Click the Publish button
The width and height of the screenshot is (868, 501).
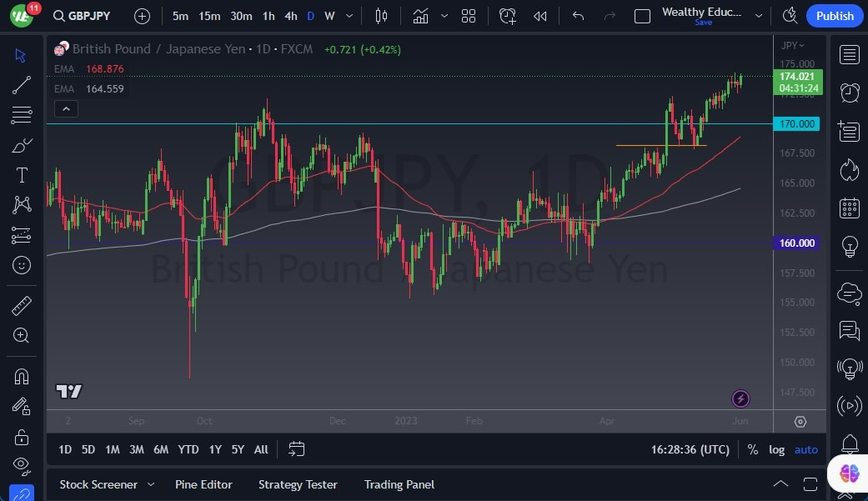click(834, 15)
